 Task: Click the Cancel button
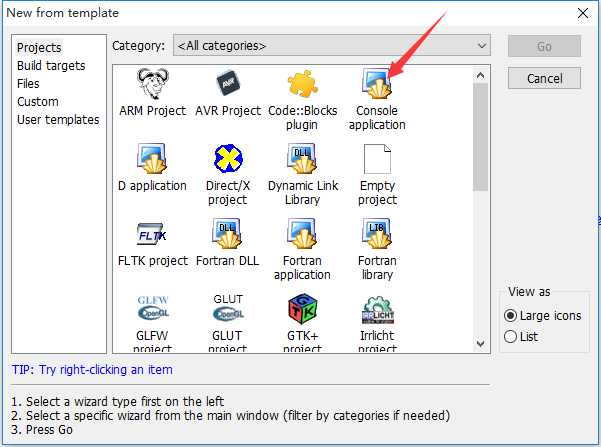coord(544,79)
